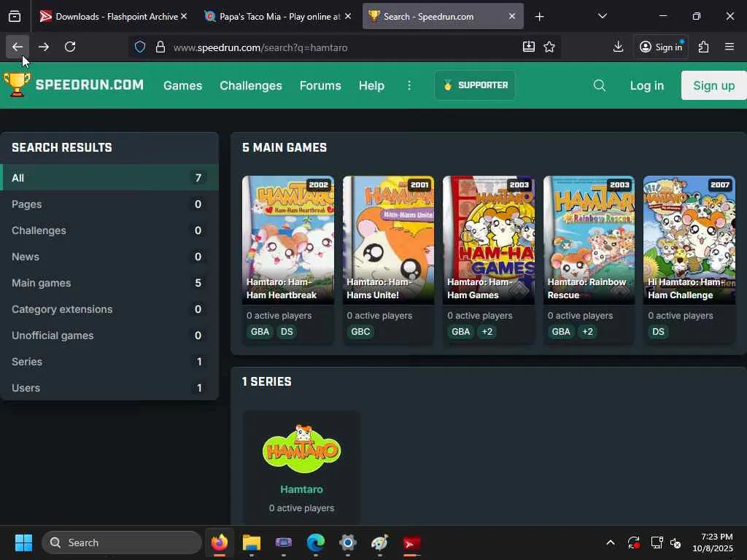Image resolution: width=747 pixels, height=560 pixels.
Task: Open Hamtaro series card
Action: [x=301, y=467]
